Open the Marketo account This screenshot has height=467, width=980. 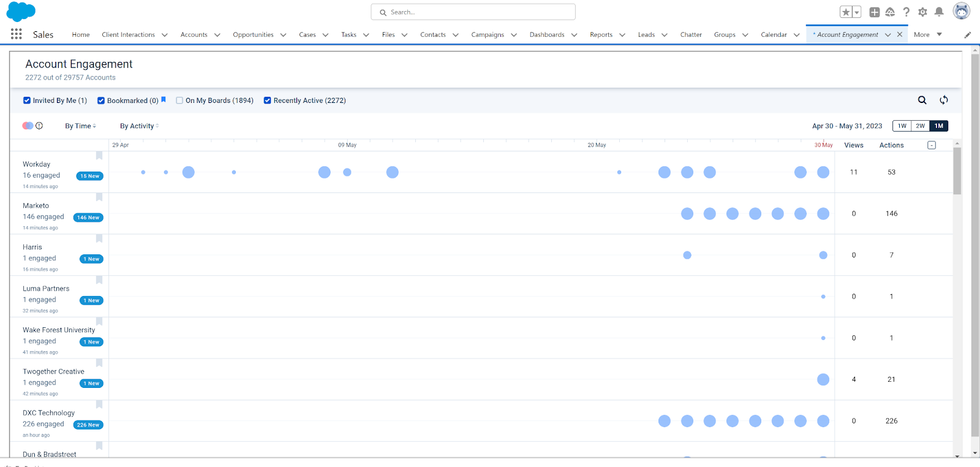pyautogui.click(x=36, y=206)
